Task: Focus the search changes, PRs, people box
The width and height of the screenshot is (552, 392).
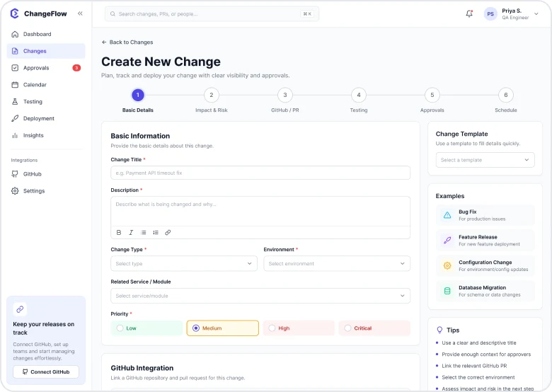Action: (x=212, y=14)
